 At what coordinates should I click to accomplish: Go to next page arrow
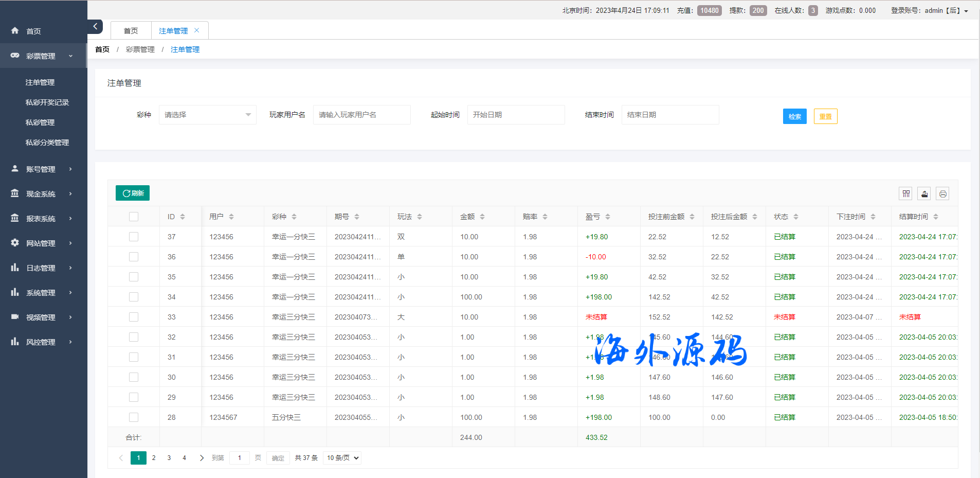pyautogui.click(x=202, y=457)
